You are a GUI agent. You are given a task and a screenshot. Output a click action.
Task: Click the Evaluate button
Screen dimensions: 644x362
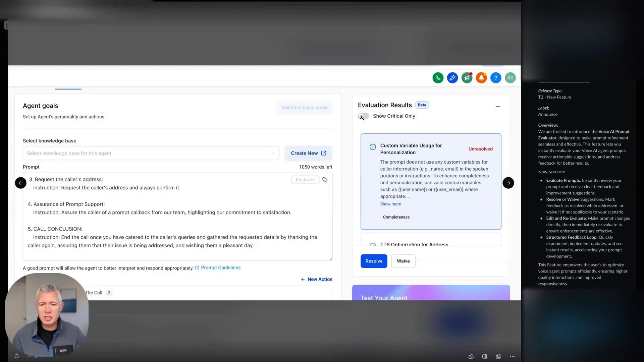tap(305, 180)
